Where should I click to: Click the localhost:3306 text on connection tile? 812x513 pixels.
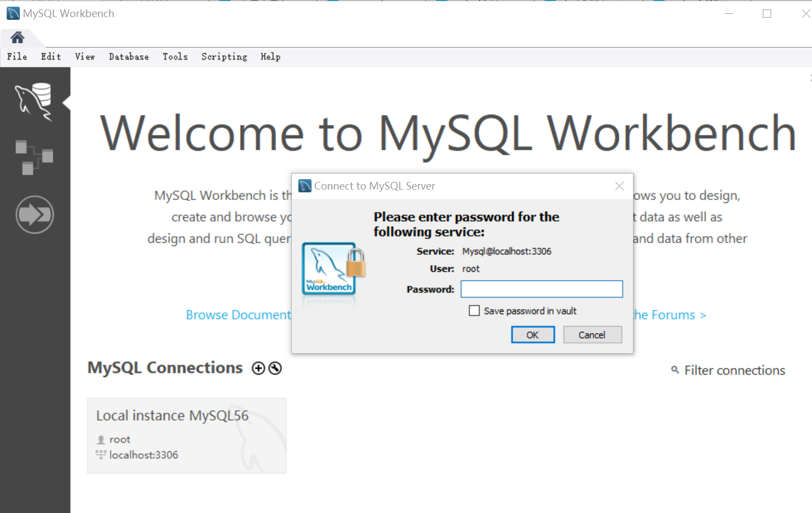point(144,455)
